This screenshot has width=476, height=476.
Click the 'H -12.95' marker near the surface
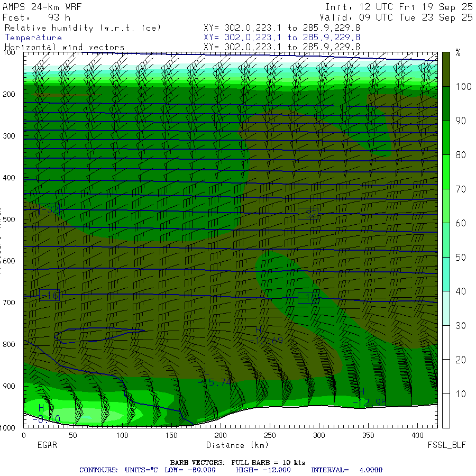pos(369,397)
